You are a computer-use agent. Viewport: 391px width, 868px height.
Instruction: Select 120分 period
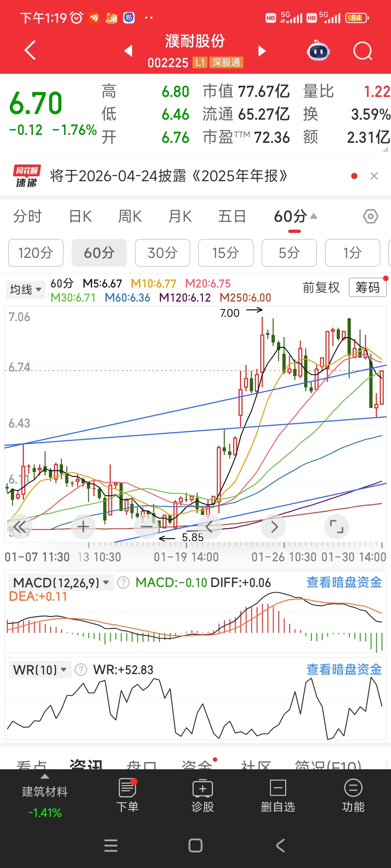tap(36, 253)
